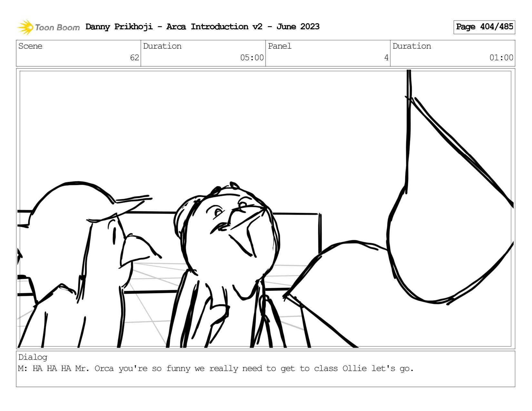Select the dialog line starting 'M: HA HA HA'
Viewport: 532px width, 411px height.
click(216, 368)
